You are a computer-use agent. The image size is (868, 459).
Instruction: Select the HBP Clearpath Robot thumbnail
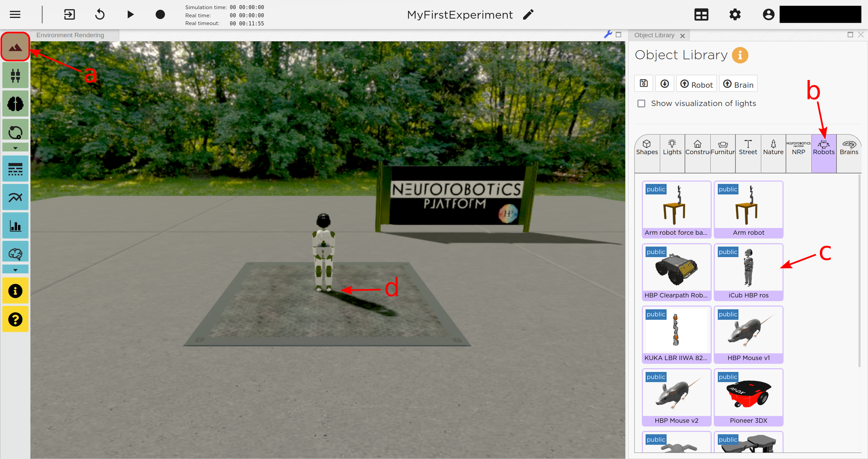676,272
